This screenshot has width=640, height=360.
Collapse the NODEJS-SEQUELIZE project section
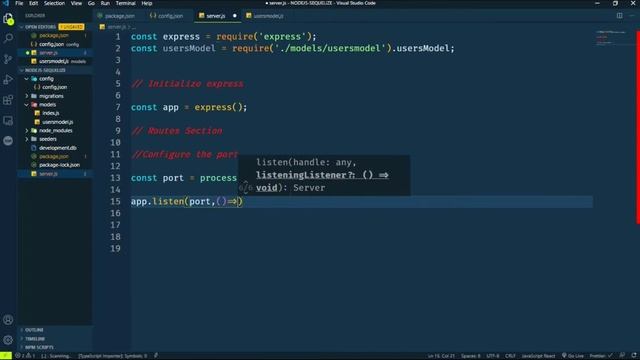pyautogui.click(x=22, y=70)
